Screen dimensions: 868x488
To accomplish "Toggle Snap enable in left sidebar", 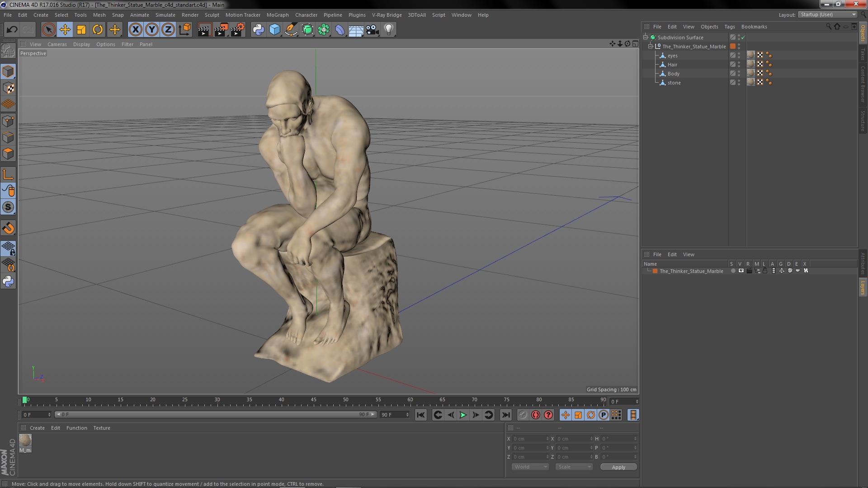I will (8, 207).
